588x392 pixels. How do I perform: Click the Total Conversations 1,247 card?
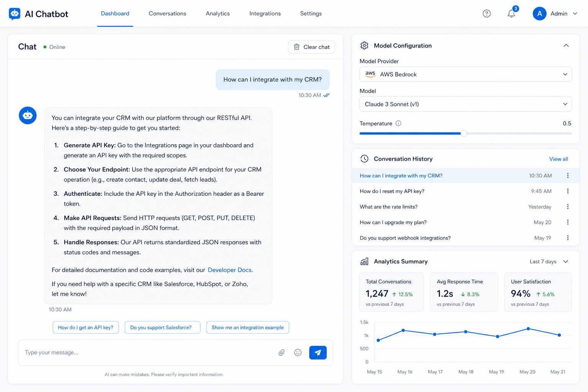point(391,292)
